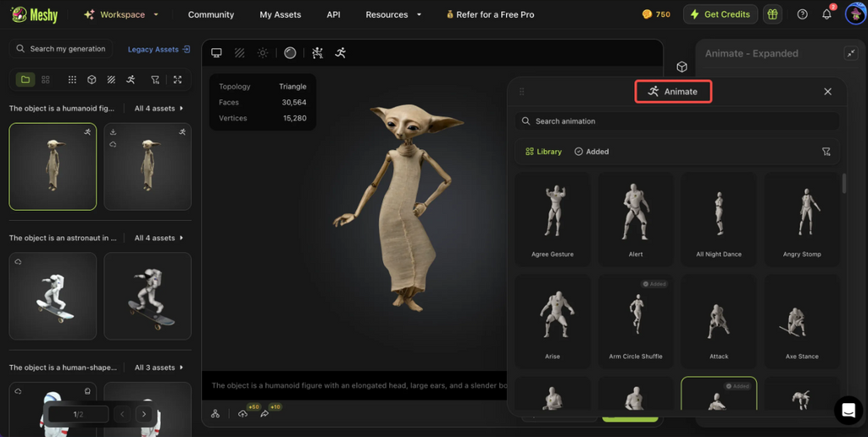Click the Meshy logo
Screen dimensions: 868x437
[34, 14]
